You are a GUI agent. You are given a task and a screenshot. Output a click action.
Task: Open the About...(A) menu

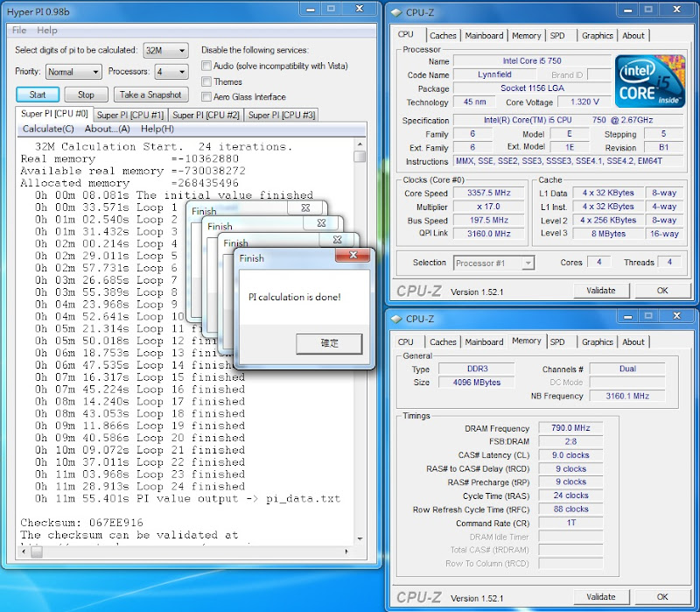tap(107, 129)
